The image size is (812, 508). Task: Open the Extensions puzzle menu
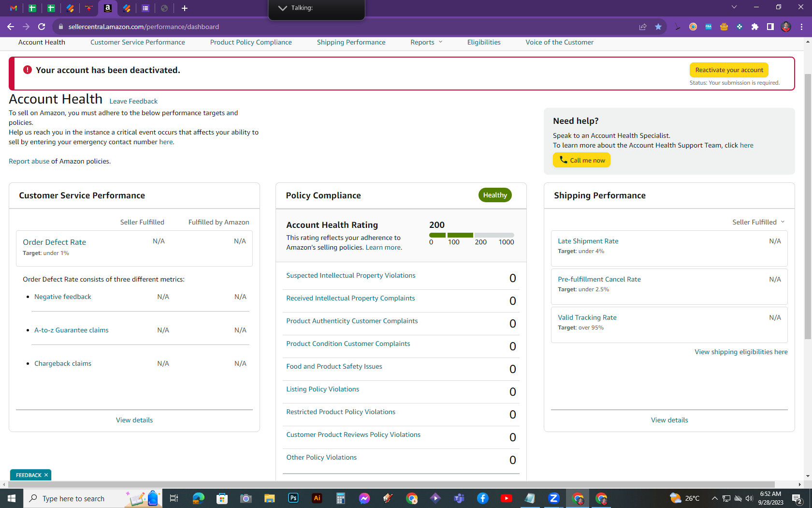(x=755, y=27)
